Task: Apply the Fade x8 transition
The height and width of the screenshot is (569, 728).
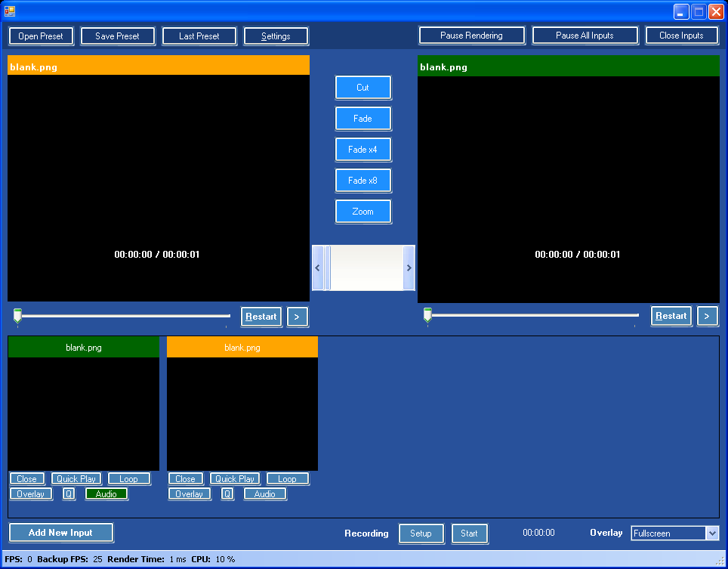Action: (363, 181)
